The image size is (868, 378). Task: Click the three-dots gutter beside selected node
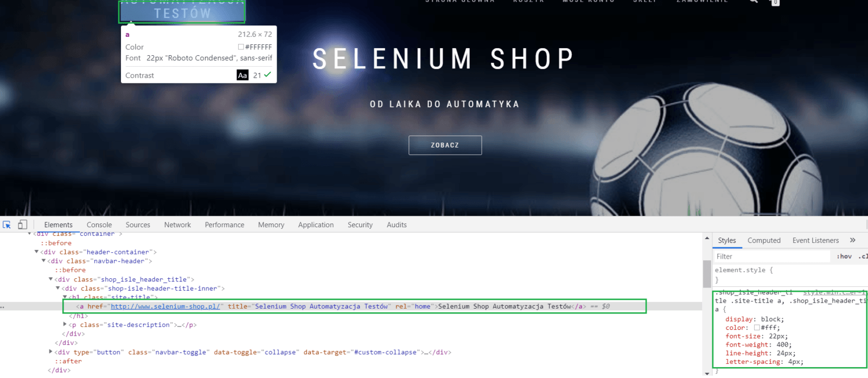[3, 307]
